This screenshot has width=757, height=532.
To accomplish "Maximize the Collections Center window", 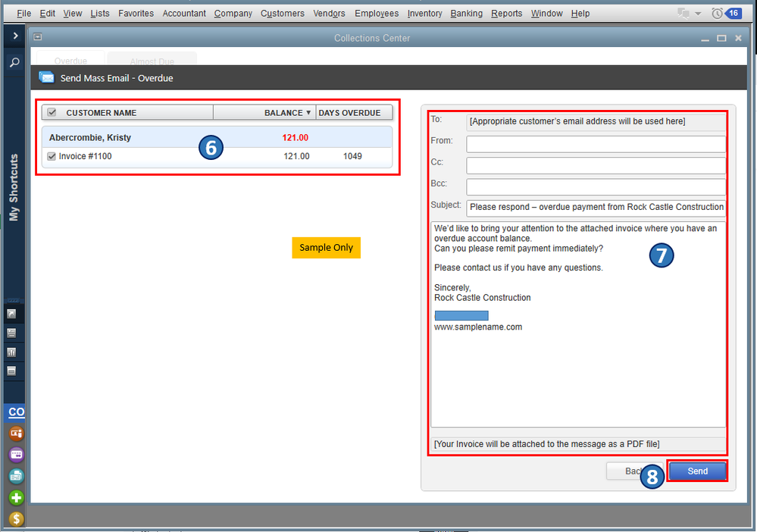I will (721, 38).
